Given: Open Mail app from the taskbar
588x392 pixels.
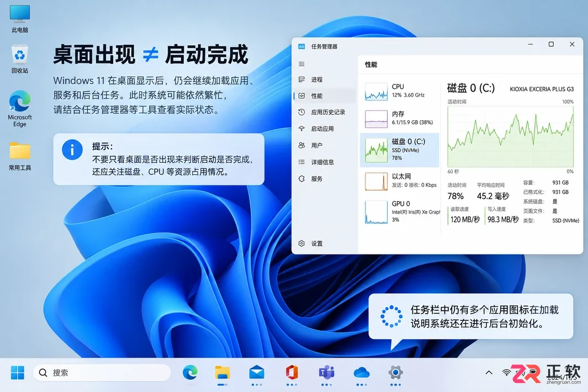Looking at the screenshot, I should click(257, 373).
